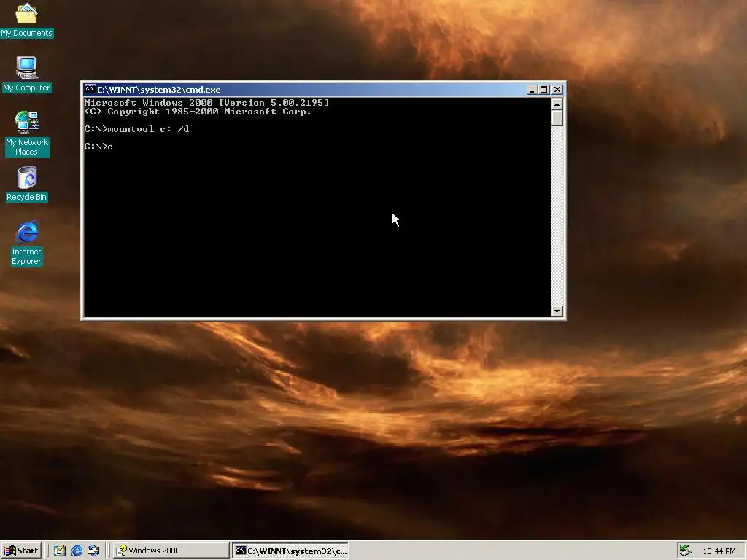
Task: Click the system tray network icon
Action: [x=686, y=551]
